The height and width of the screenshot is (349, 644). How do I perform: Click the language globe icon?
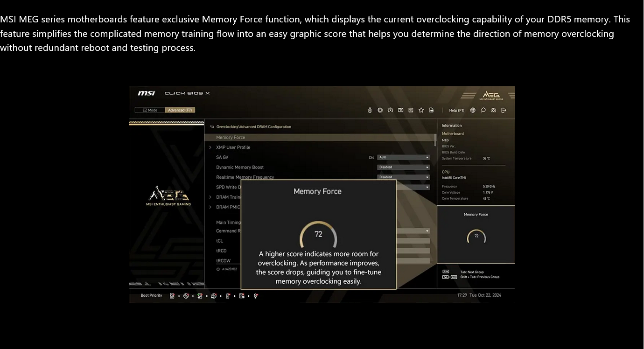coord(473,111)
